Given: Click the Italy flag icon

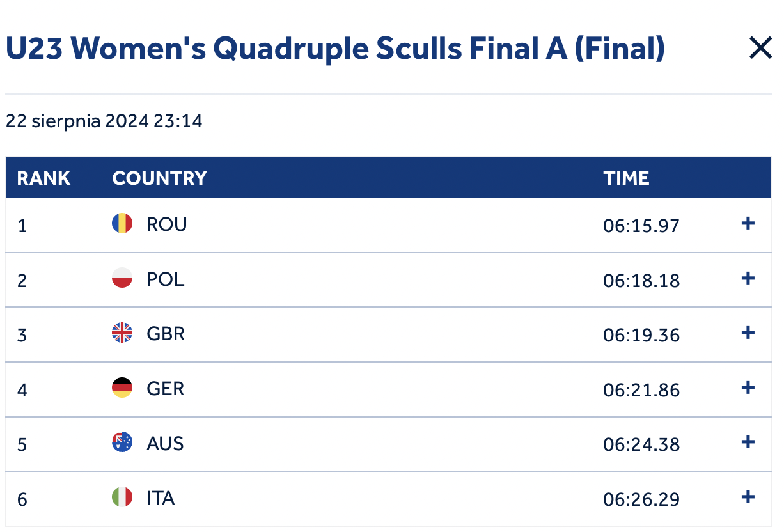Looking at the screenshot, I should coord(122,497).
